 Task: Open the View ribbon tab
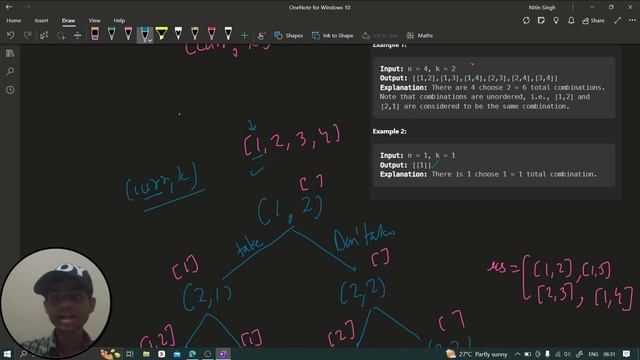click(x=94, y=20)
